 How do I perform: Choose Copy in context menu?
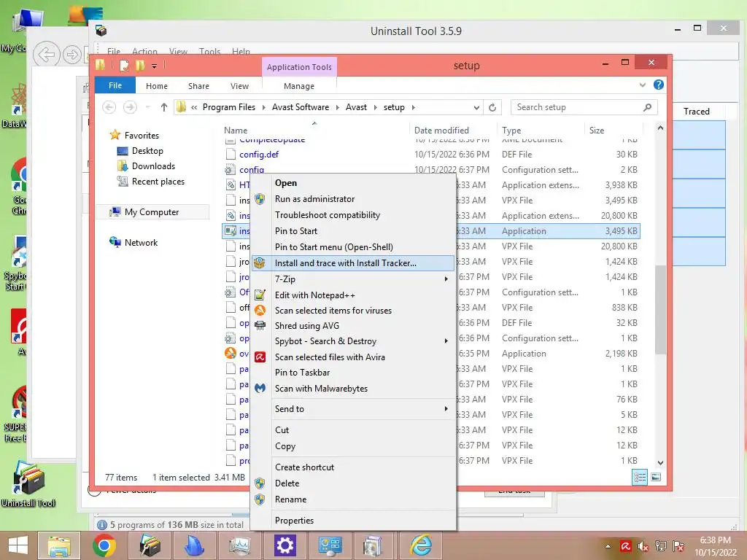tap(285, 446)
